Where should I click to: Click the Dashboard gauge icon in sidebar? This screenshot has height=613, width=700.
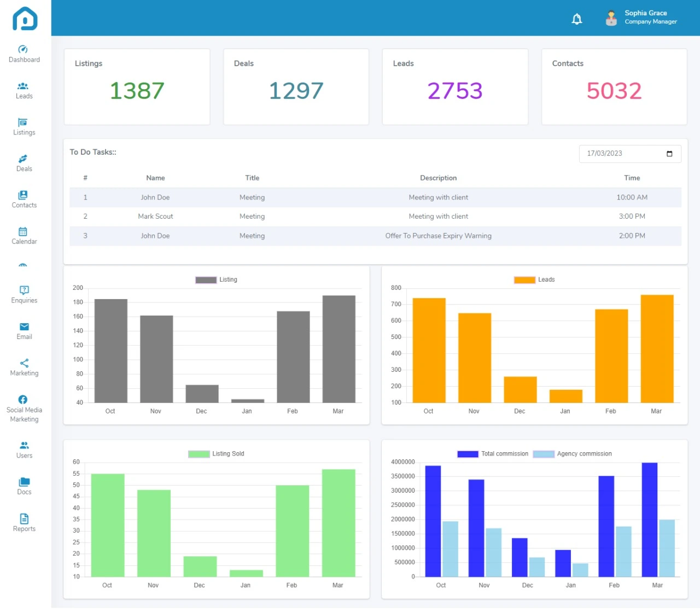click(x=23, y=49)
